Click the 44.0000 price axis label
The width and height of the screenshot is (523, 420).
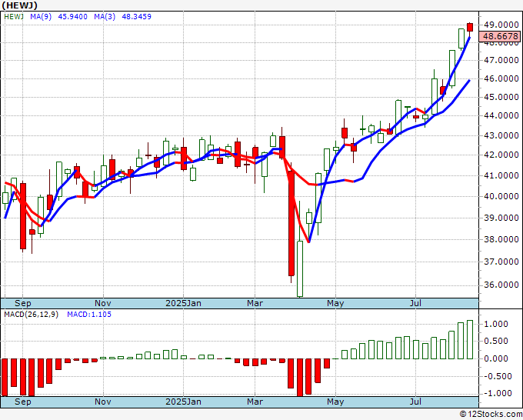pos(501,116)
